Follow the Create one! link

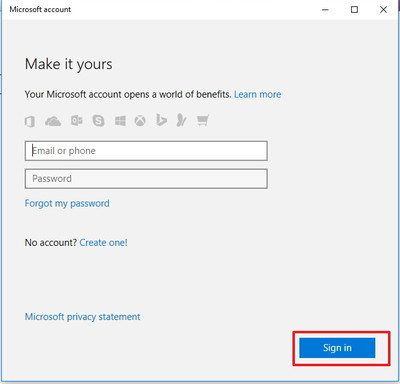(x=103, y=242)
